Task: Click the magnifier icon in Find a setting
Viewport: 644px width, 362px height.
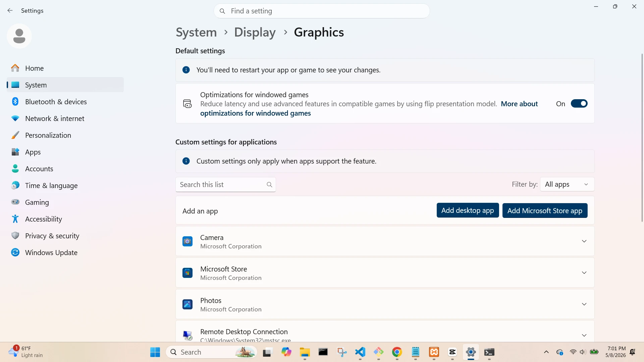Action: pyautogui.click(x=222, y=11)
